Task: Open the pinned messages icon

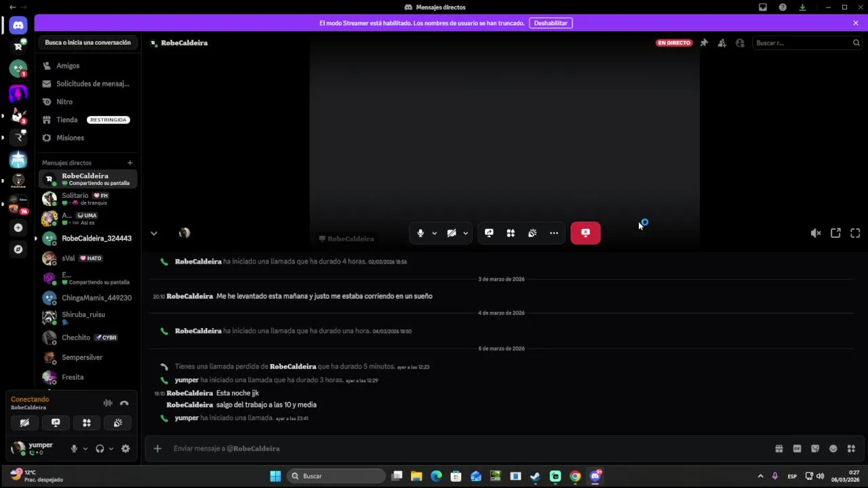Action: pyautogui.click(x=704, y=43)
